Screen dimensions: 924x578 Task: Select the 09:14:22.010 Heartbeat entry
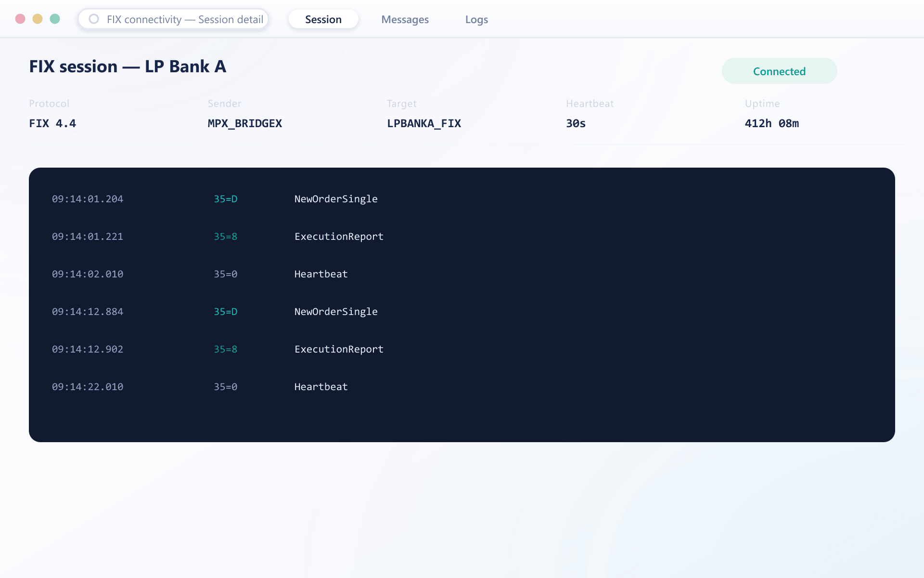tap(462, 387)
